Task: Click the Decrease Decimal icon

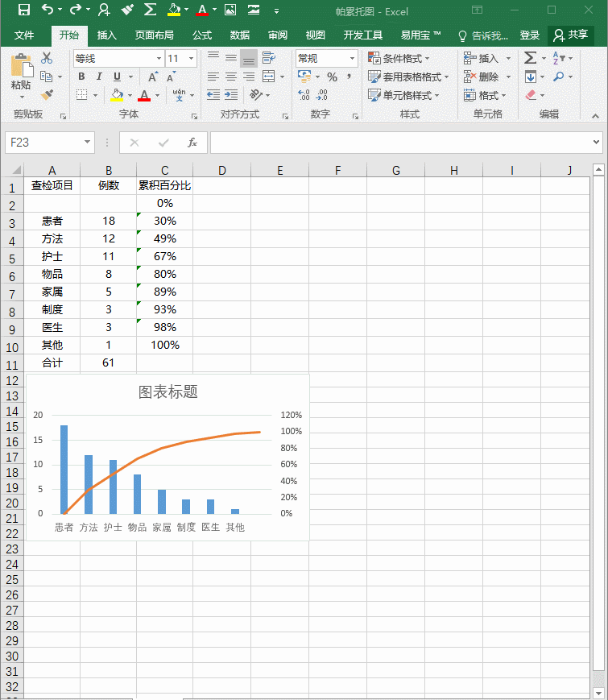Action: pyautogui.click(x=321, y=95)
